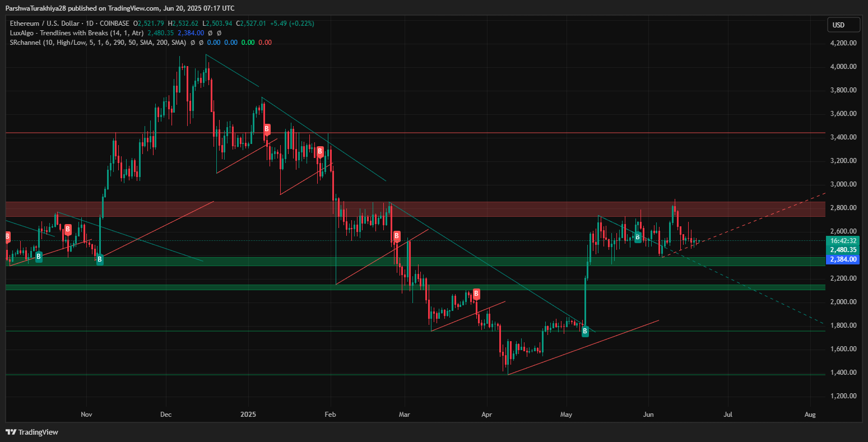Click the red B marker in early January 2025
868x442 pixels.
267,129
